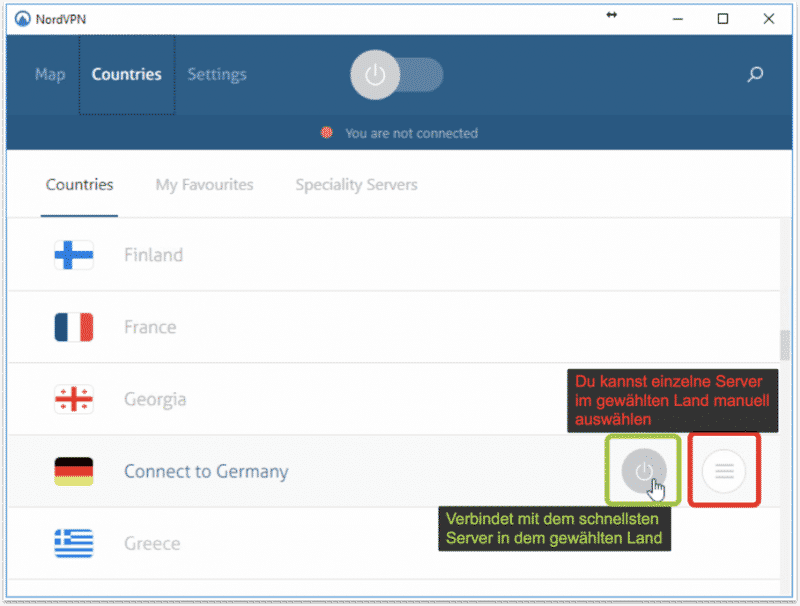Open the Germany server selection menu
This screenshot has height=606, width=800.
point(723,470)
